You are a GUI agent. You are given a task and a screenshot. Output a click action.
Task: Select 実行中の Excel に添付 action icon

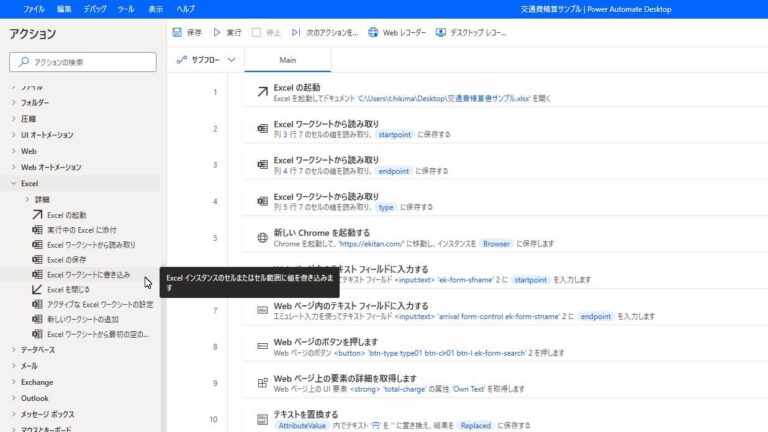click(37, 230)
